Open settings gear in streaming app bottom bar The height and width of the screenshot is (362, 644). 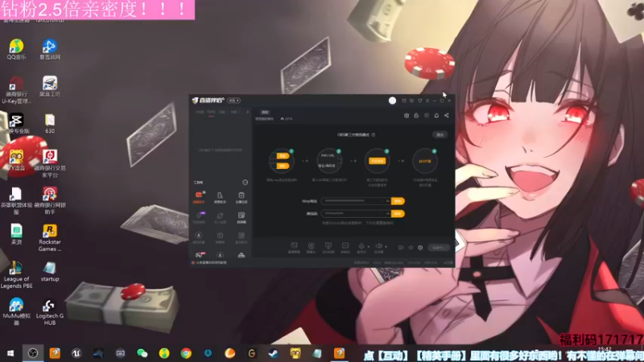tap(420, 248)
